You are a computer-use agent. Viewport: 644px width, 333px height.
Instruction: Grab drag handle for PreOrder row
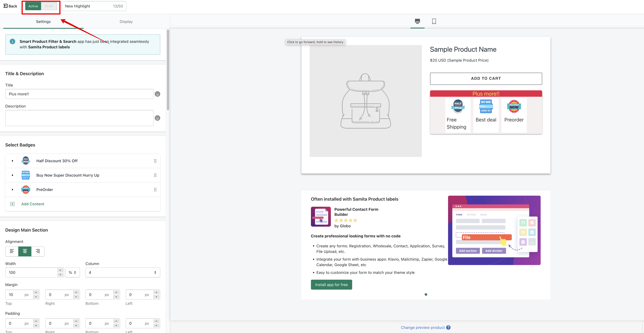(155, 189)
